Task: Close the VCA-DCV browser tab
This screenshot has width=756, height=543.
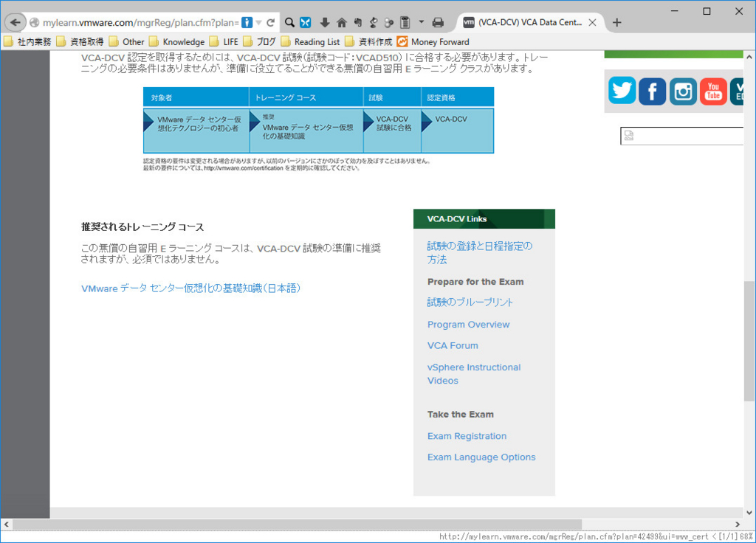Action: coord(593,23)
